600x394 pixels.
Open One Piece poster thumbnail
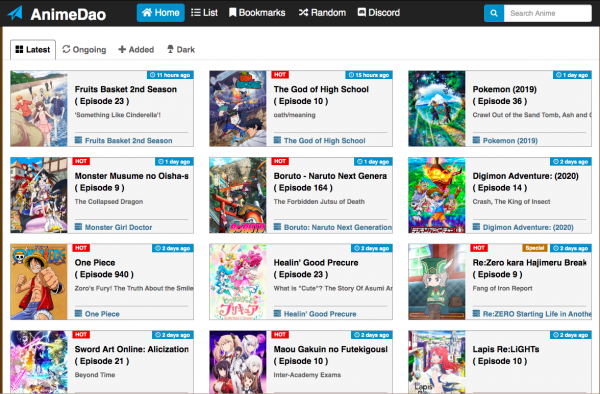[39, 282]
